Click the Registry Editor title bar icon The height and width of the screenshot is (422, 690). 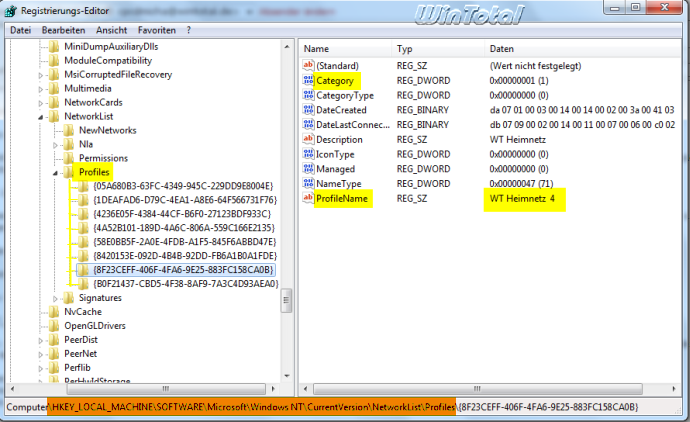coord(11,11)
